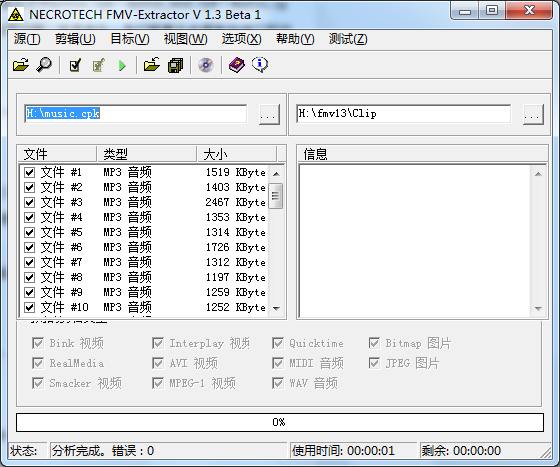The width and height of the screenshot is (560, 467).
Task: Open the 剪辑(U) menu
Action: pyautogui.click(x=75, y=39)
